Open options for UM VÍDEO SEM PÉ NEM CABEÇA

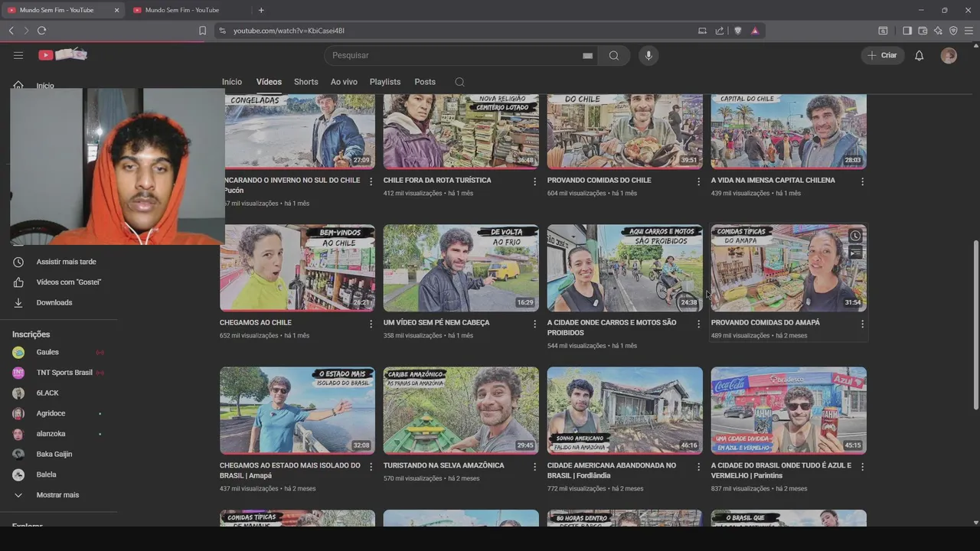click(535, 324)
